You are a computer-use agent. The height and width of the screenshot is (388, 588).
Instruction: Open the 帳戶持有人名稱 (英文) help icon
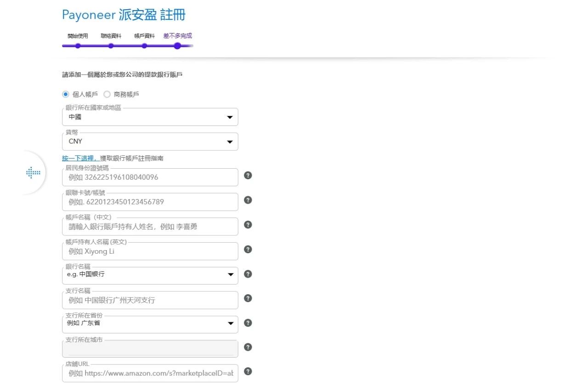click(x=248, y=250)
